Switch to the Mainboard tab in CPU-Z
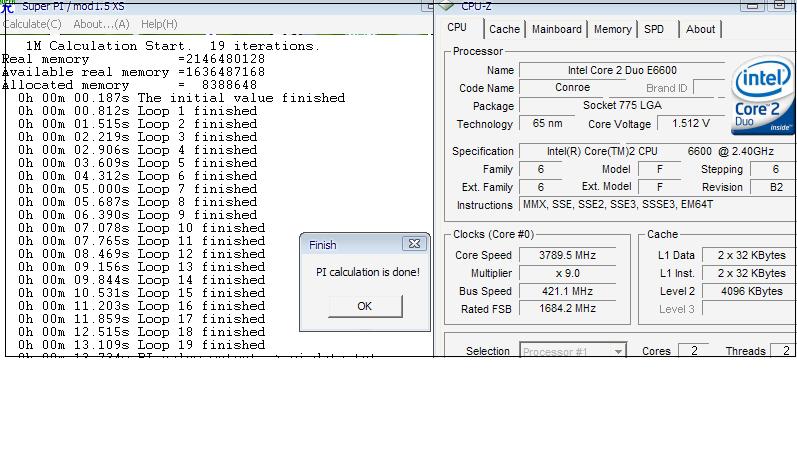 point(557,29)
